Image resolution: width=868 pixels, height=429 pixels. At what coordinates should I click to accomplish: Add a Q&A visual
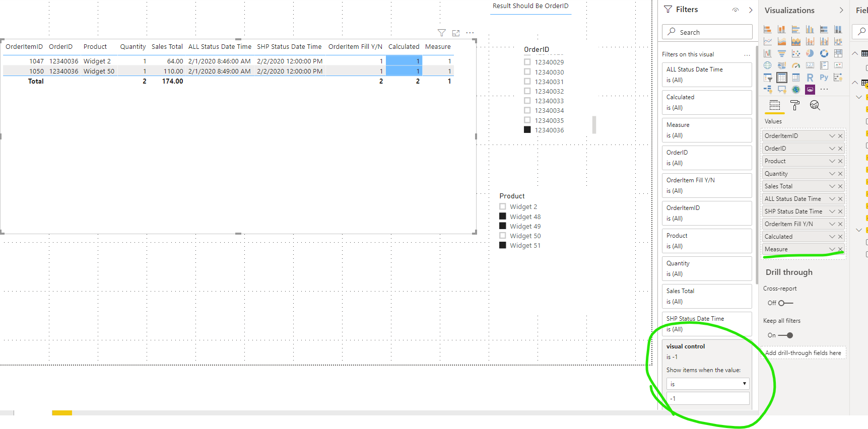(x=782, y=90)
